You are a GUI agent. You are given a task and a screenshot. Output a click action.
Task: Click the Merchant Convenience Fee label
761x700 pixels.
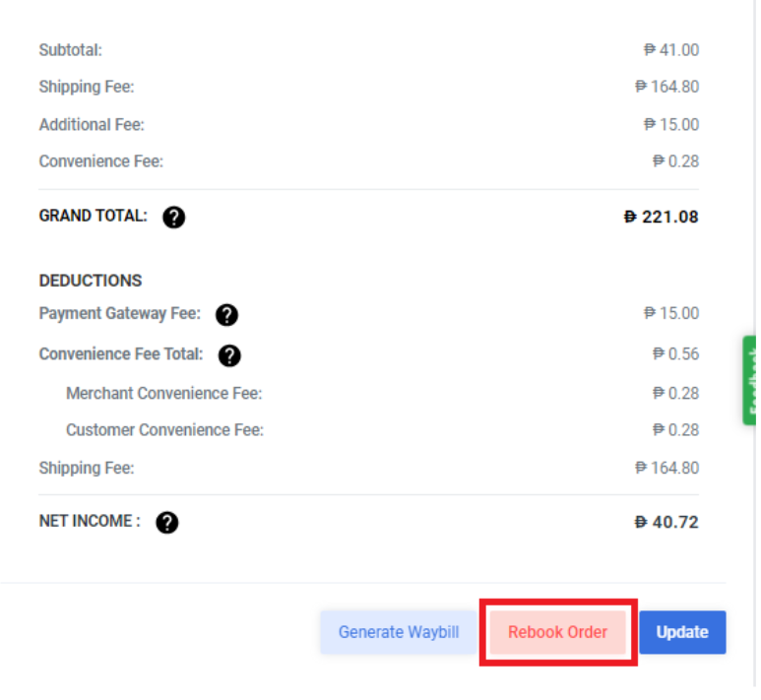pos(164,393)
